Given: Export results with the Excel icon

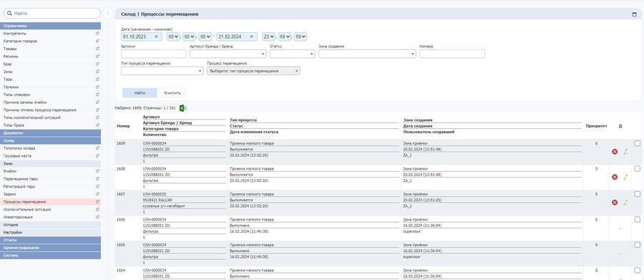Looking at the screenshot, I should click(x=183, y=108).
